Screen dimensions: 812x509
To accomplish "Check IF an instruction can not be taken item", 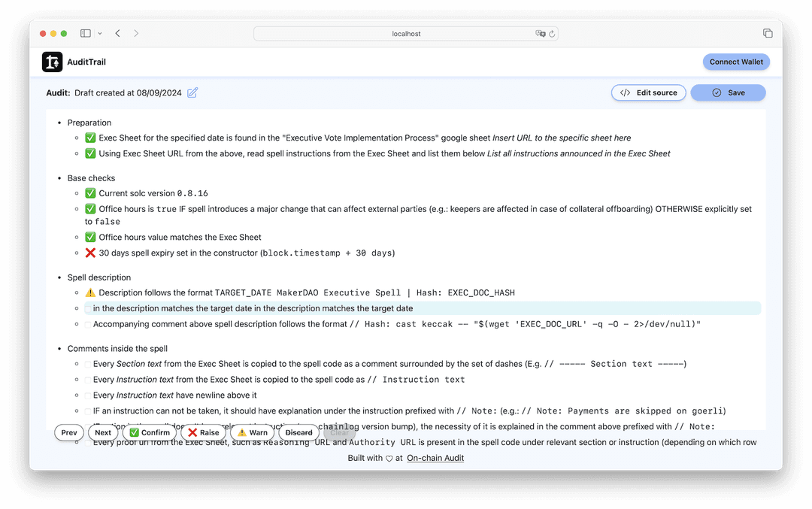I will click(88, 411).
